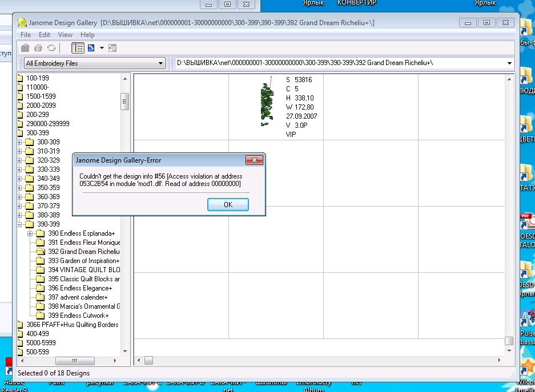Click the 391 Endless Fleur Monique folder icon
This screenshot has width=535, height=392.
coord(41,243)
